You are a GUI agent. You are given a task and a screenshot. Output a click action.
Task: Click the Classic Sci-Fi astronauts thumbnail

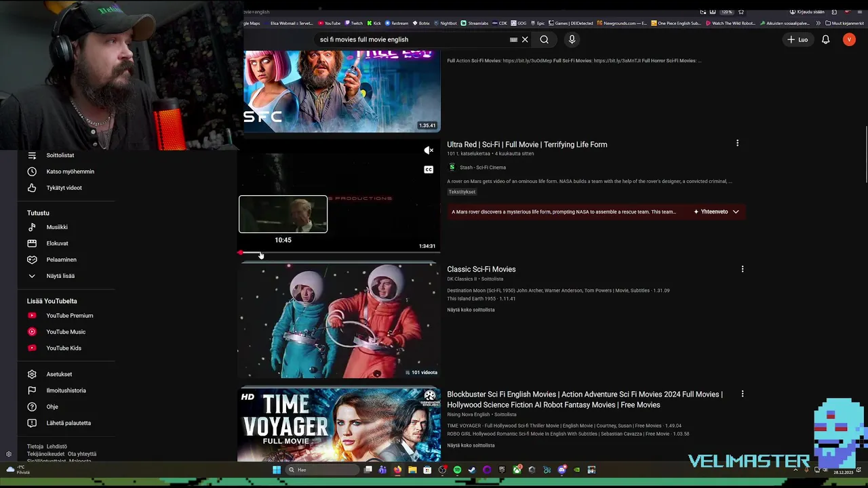339,320
